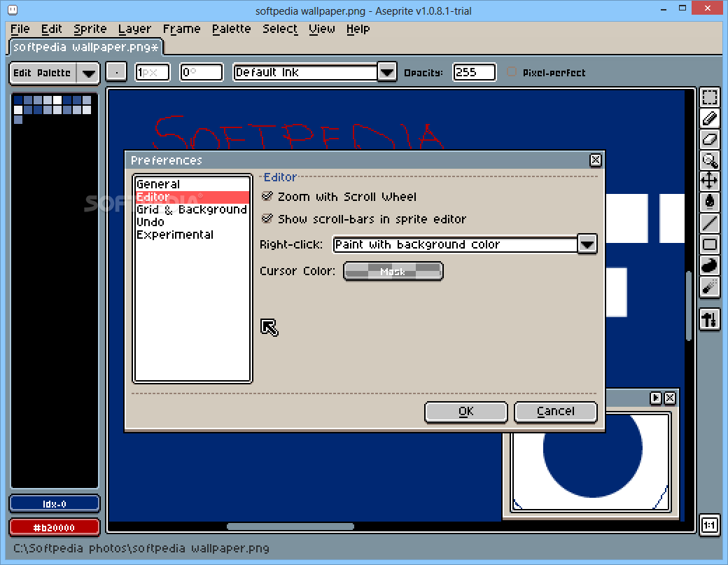This screenshot has height=565, width=728.
Task: Open the Layer menu
Action: coord(134,29)
